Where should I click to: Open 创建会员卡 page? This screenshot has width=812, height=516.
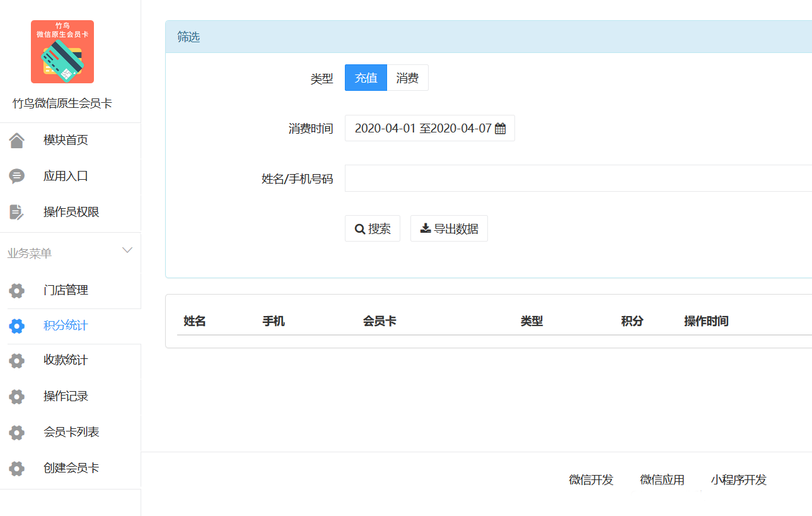coord(71,468)
